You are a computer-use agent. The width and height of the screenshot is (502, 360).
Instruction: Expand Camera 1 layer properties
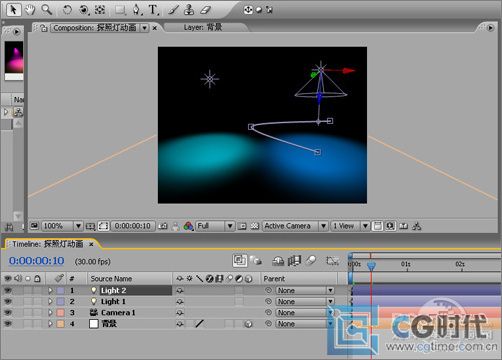pos(50,313)
